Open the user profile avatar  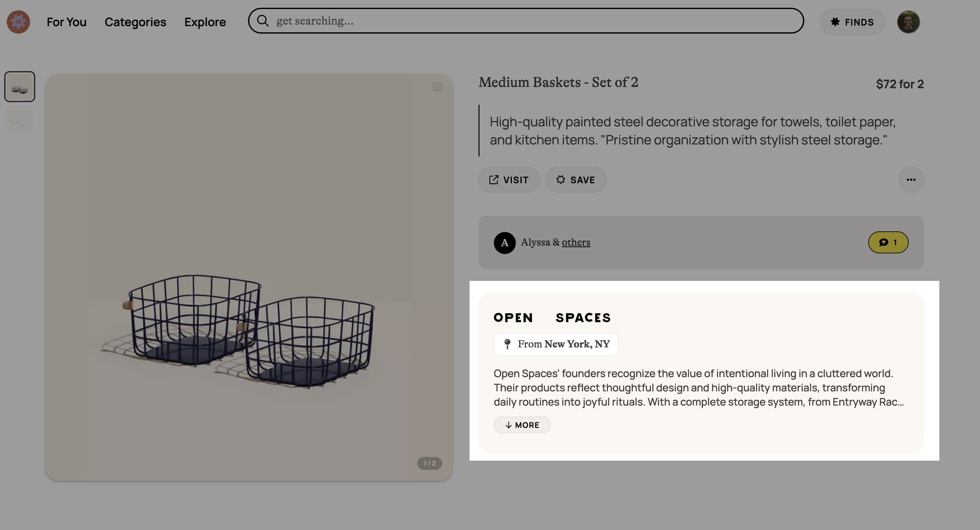click(908, 22)
